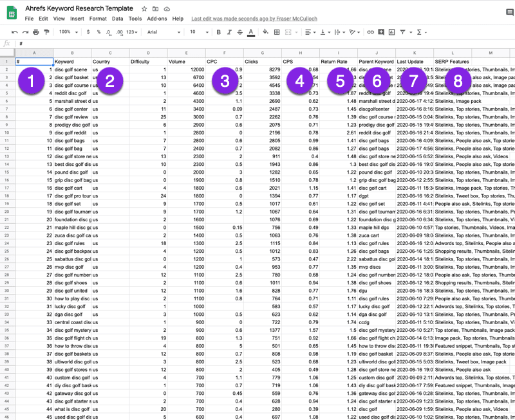This screenshot has height=420, width=515.
Task: Click the insert link icon
Action: 370,32
